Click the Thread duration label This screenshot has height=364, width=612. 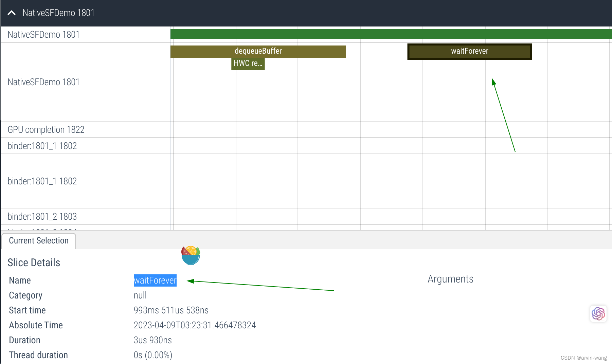pyautogui.click(x=38, y=355)
